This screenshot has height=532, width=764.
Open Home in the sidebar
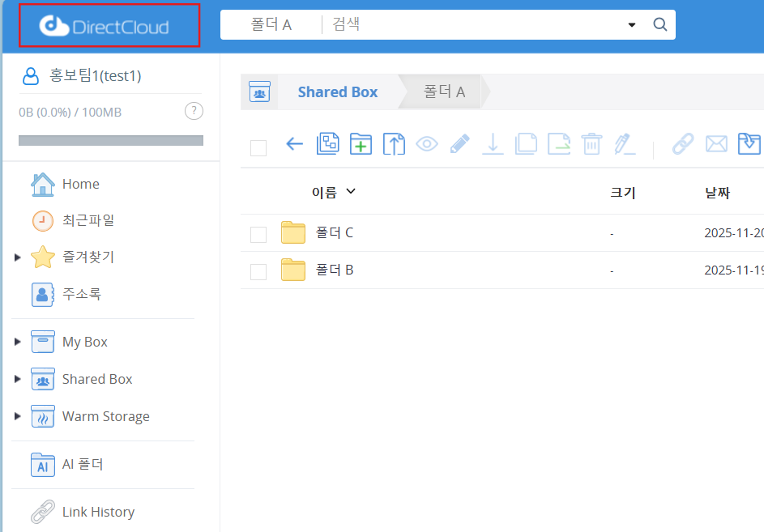tap(80, 185)
